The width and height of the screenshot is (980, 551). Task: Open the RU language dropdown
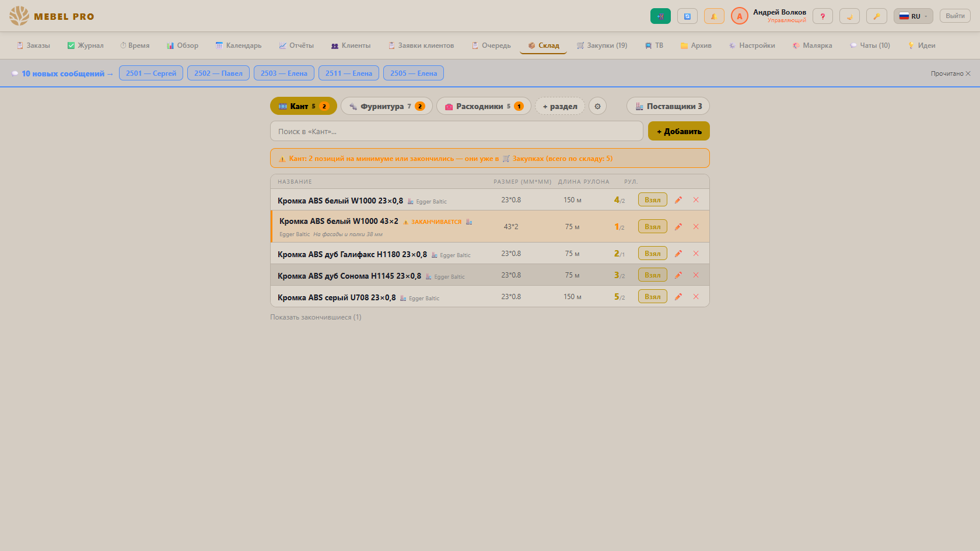913,16
